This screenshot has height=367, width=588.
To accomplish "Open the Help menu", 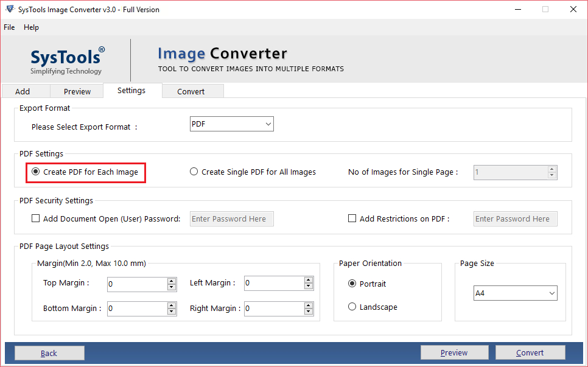I will [x=31, y=27].
